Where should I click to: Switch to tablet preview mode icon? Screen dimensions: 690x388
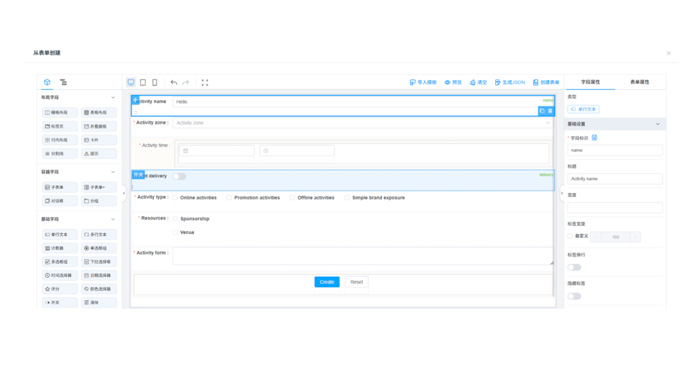pyautogui.click(x=143, y=82)
